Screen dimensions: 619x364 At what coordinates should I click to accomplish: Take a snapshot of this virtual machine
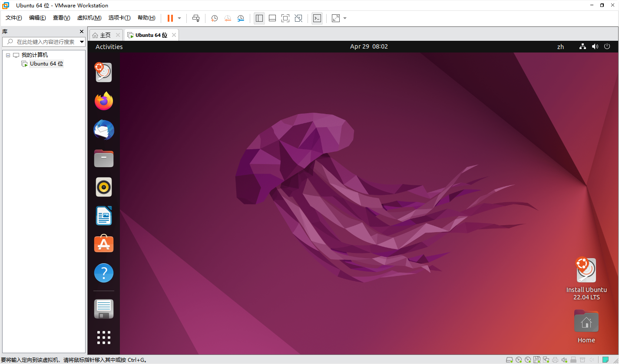[214, 18]
